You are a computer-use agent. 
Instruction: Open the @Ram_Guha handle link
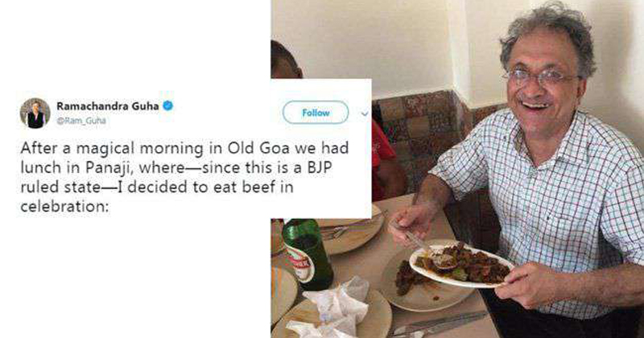point(81,121)
